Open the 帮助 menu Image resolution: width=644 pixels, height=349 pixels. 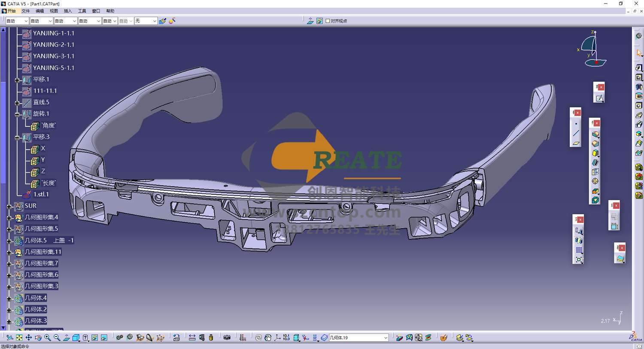[x=110, y=11]
